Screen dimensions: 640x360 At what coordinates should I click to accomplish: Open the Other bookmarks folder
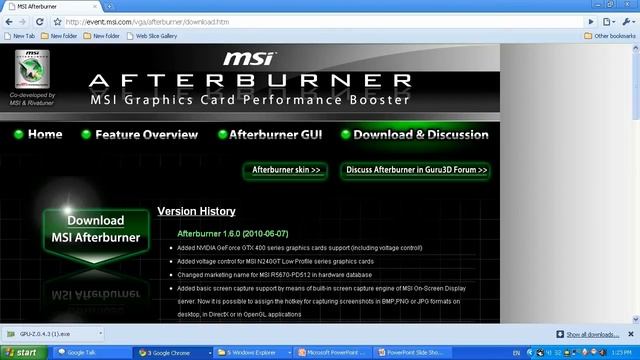point(610,36)
